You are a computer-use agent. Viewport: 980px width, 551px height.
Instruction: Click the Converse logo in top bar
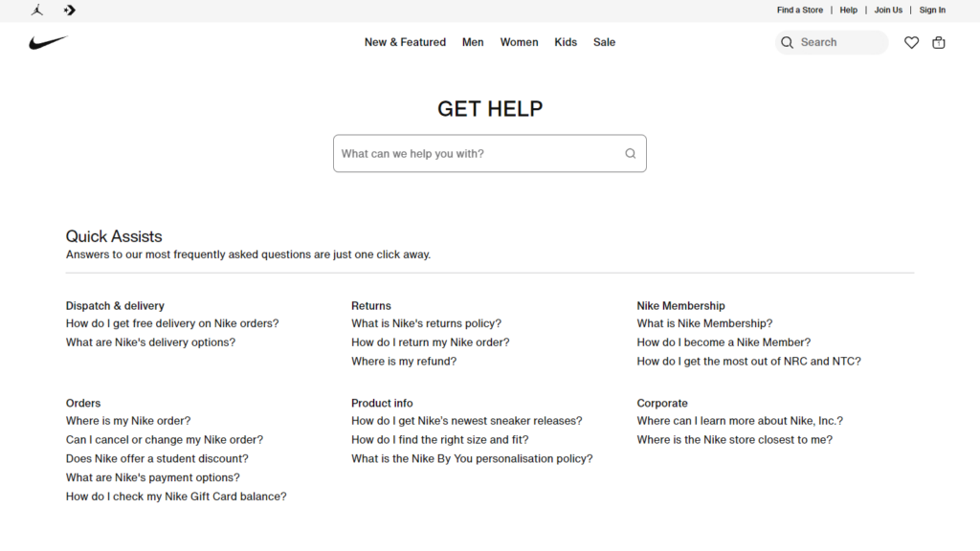(68, 10)
